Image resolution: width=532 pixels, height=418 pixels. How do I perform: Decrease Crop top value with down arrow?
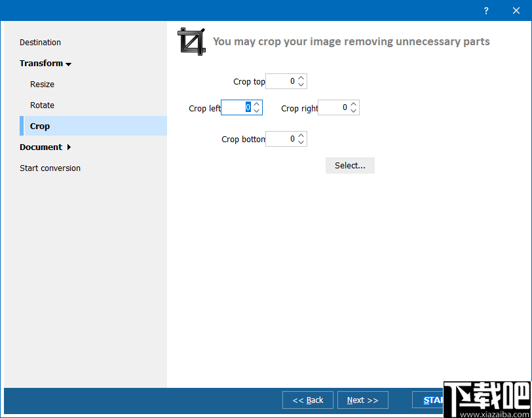[301, 85]
